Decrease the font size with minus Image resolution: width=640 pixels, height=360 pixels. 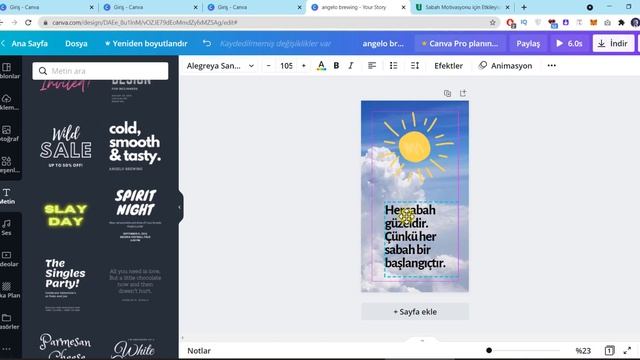[269, 66]
